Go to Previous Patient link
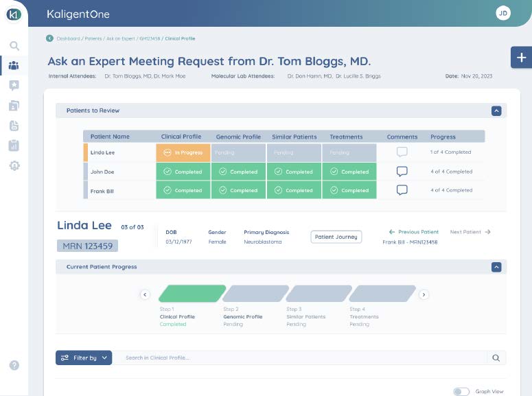The width and height of the screenshot is (532, 396). [414, 232]
